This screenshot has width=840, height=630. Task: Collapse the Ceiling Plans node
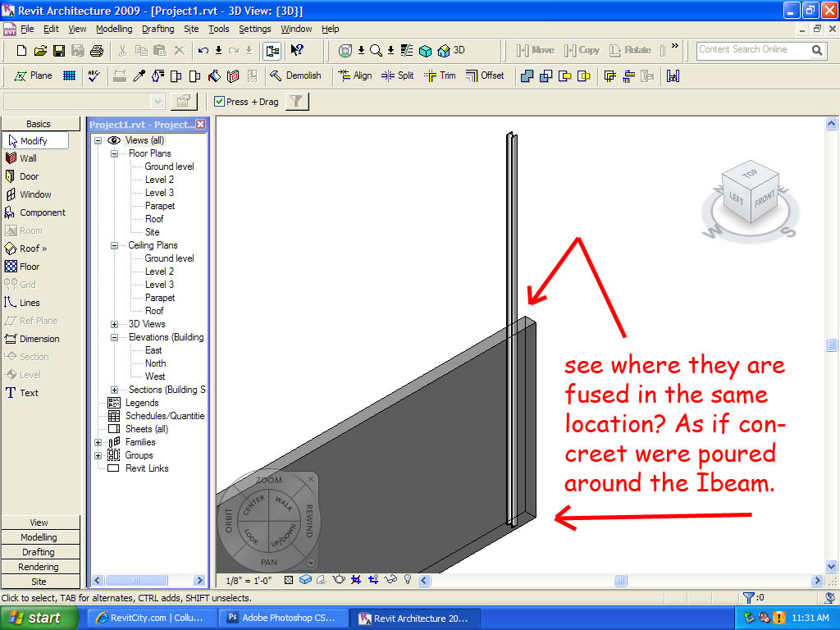tap(114, 245)
